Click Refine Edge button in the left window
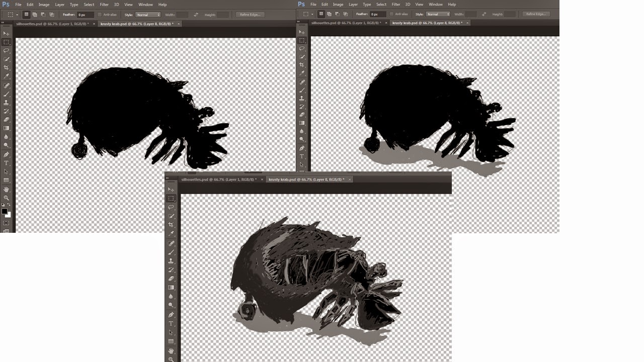 (x=250, y=15)
